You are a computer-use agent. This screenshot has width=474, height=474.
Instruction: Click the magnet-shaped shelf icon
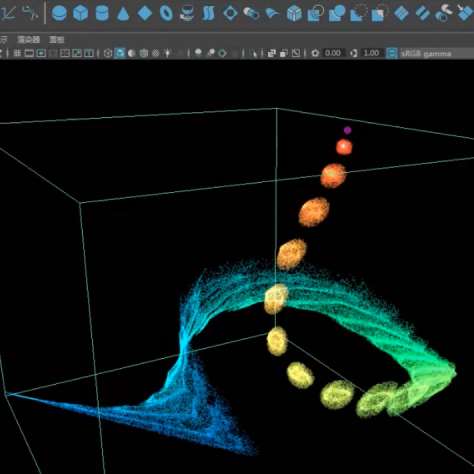444,13
